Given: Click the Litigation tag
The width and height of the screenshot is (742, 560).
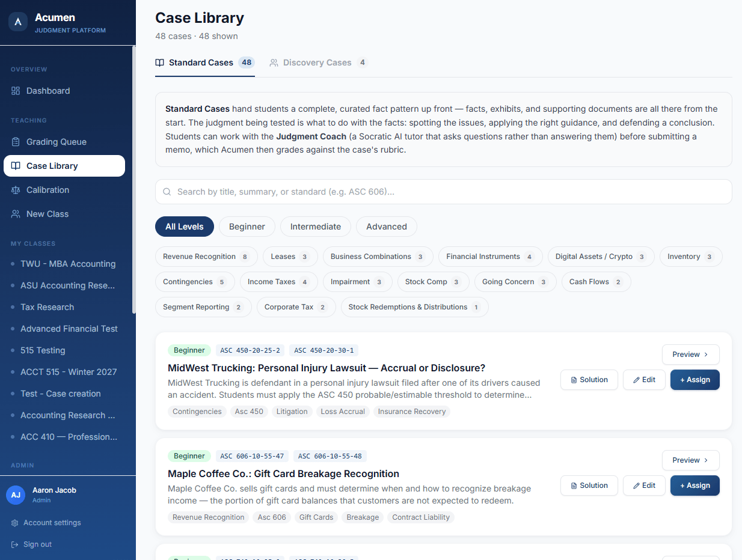Looking at the screenshot, I should pos(292,412).
